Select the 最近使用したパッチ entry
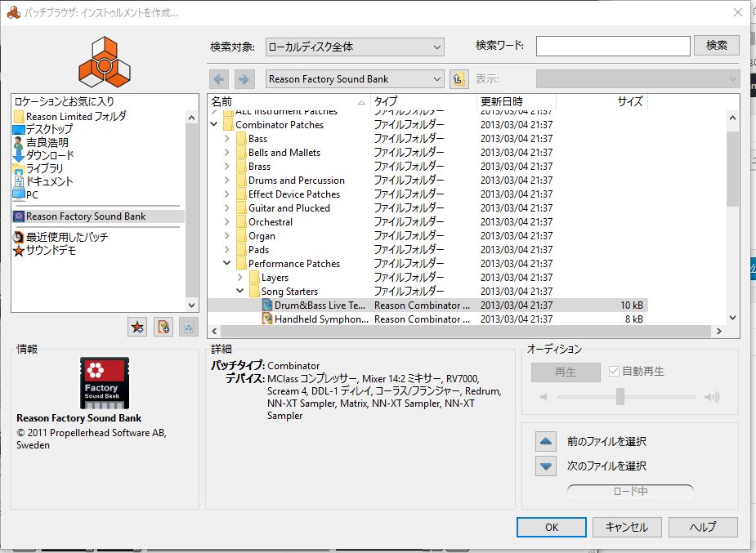This screenshot has height=553, width=756. click(x=67, y=237)
